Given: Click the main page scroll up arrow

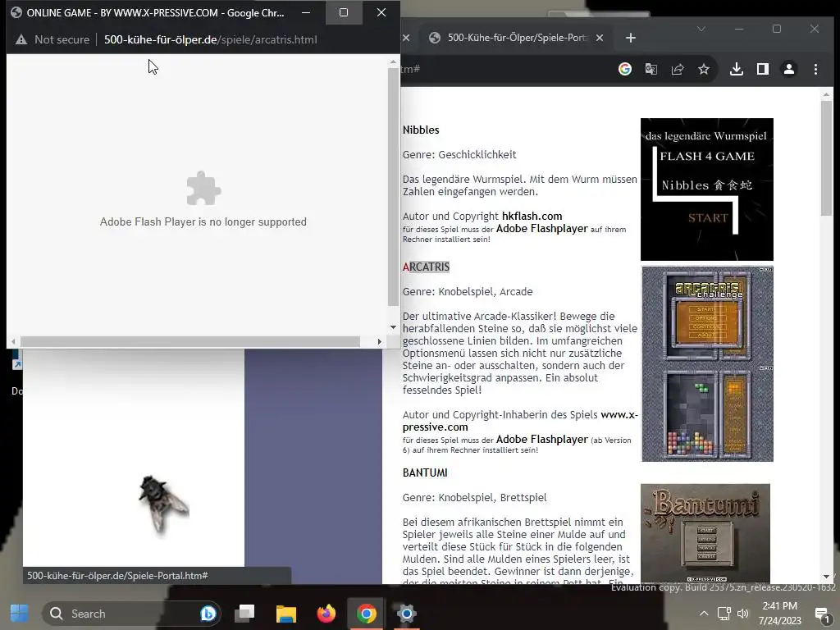Looking at the screenshot, I should pyautogui.click(x=826, y=95).
